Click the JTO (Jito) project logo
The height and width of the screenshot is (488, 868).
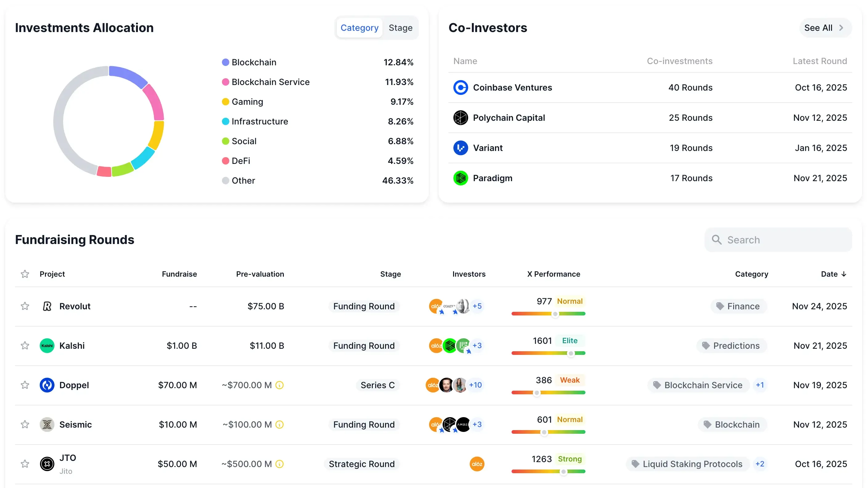point(47,464)
